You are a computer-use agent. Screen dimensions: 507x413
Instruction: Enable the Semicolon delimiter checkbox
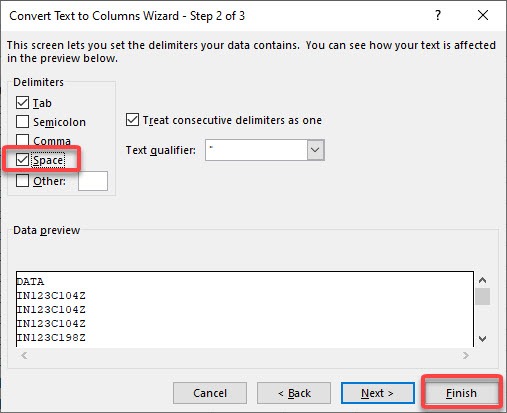(x=22, y=122)
